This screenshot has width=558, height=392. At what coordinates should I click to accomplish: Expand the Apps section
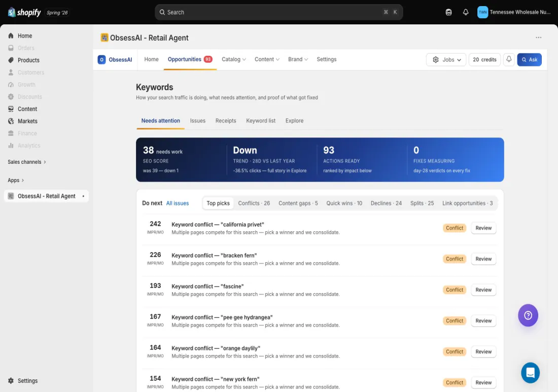(16, 181)
